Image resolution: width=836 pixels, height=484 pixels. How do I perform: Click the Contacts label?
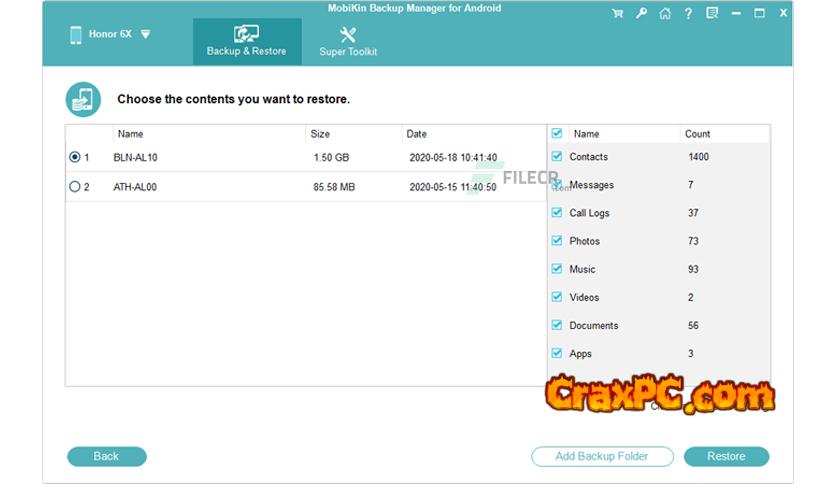click(x=589, y=157)
